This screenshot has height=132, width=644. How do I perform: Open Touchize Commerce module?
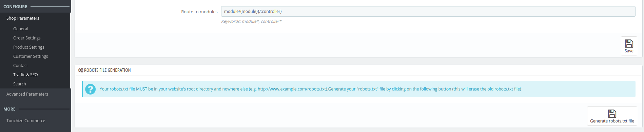click(x=26, y=121)
